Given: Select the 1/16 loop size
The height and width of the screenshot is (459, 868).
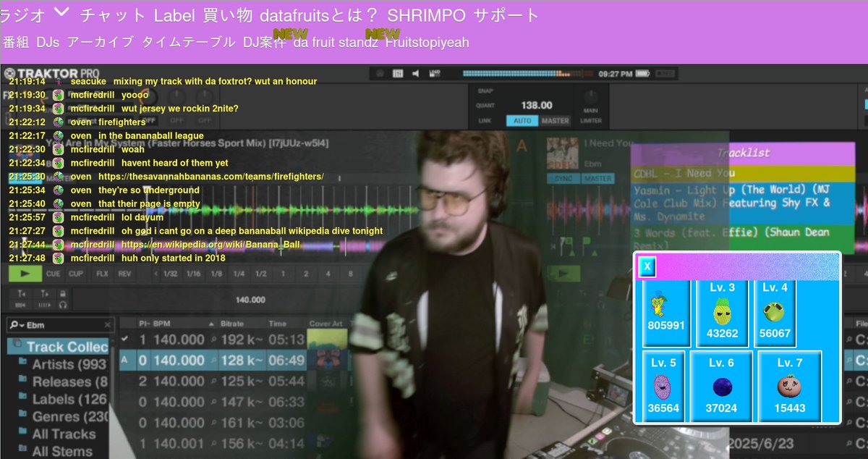Looking at the screenshot, I should [x=193, y=274].
